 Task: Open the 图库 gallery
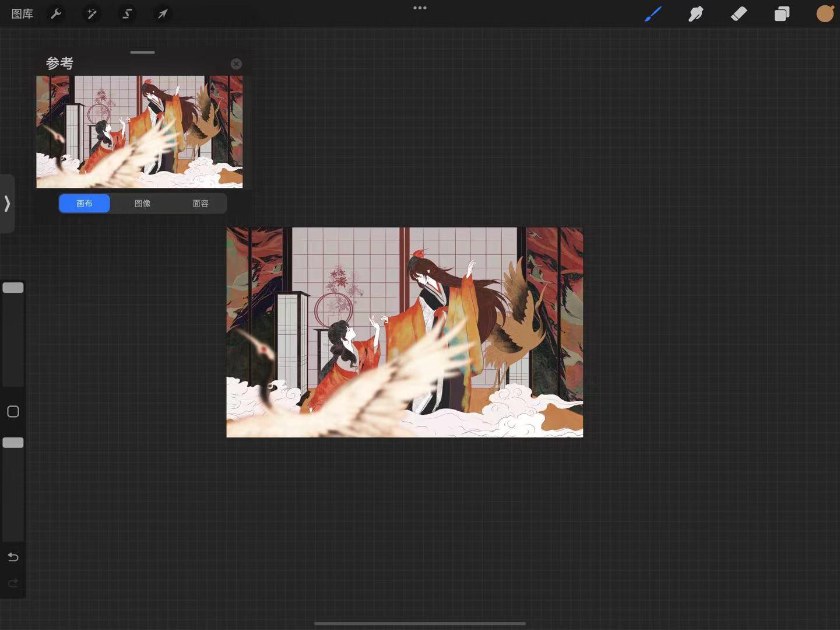click(x=22, y=13)
